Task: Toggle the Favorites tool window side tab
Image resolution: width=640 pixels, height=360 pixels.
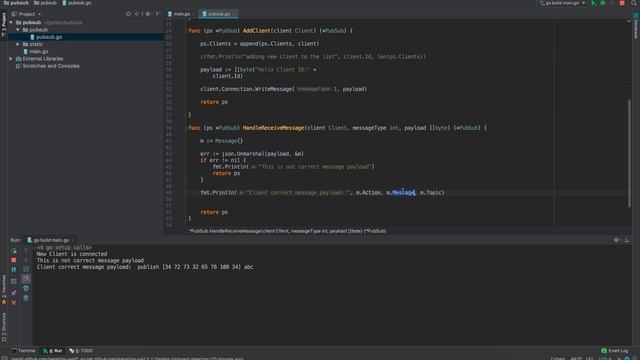Action: [x=4, y=289]
